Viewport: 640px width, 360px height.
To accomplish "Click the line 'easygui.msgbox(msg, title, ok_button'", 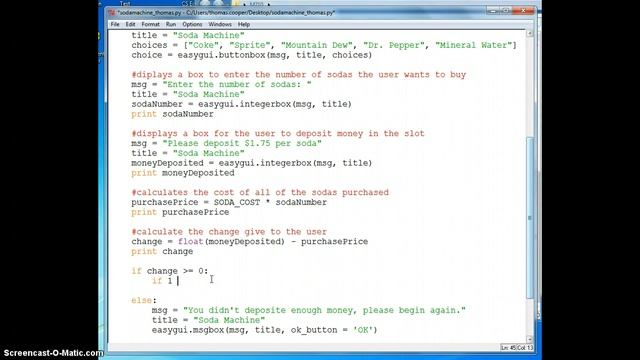I will tap(264, 329).
